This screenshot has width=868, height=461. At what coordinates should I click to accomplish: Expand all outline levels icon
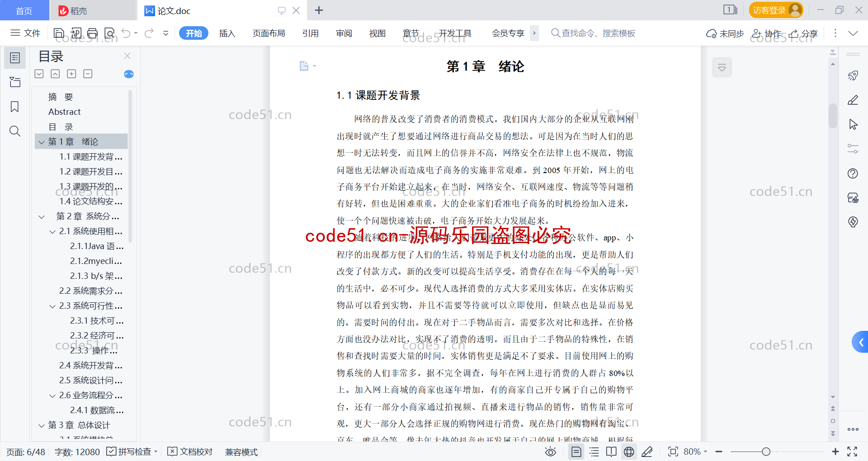(x=39, y=74)
